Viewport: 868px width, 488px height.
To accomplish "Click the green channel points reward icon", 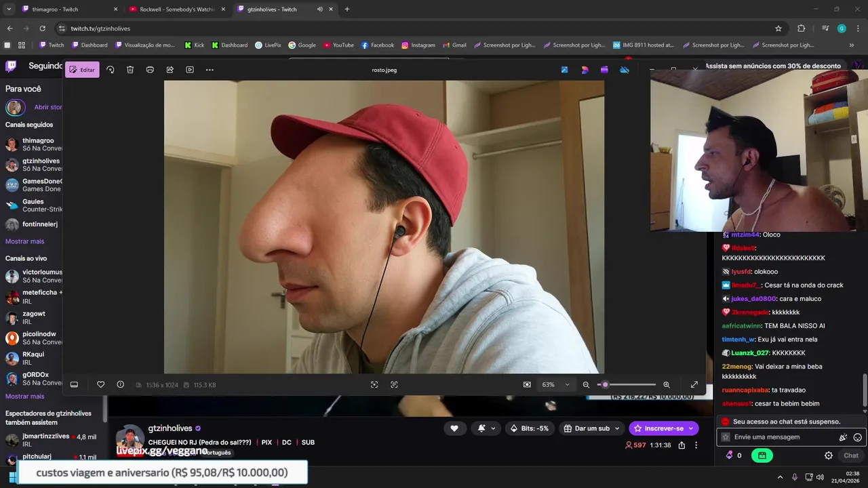I will click(762, 455).
